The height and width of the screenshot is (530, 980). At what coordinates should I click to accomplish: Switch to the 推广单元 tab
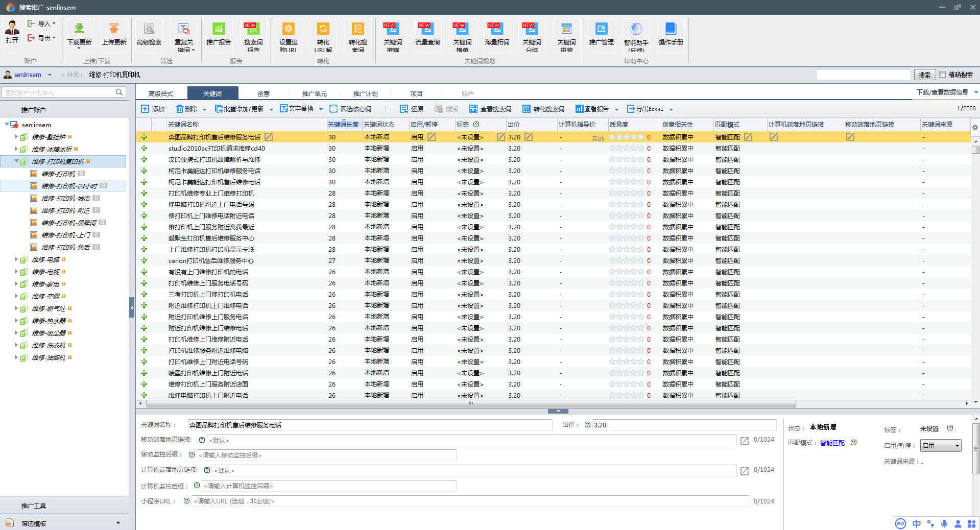pyautogui.click(x=314, y=93)
